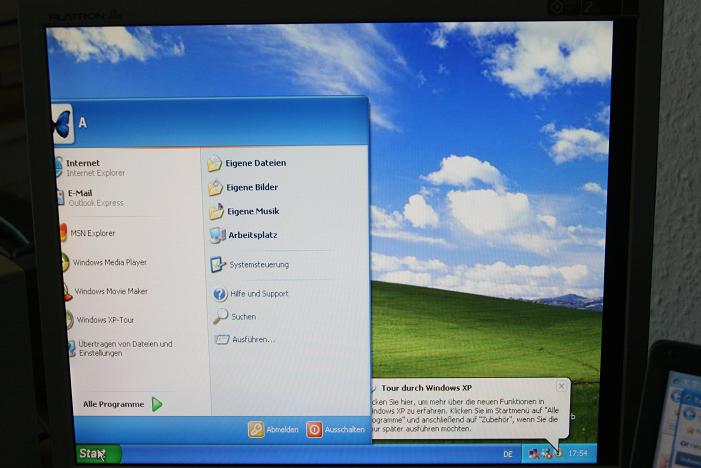Click the leftmost system tray icon
701x468 pixels.
coord(533,454)
